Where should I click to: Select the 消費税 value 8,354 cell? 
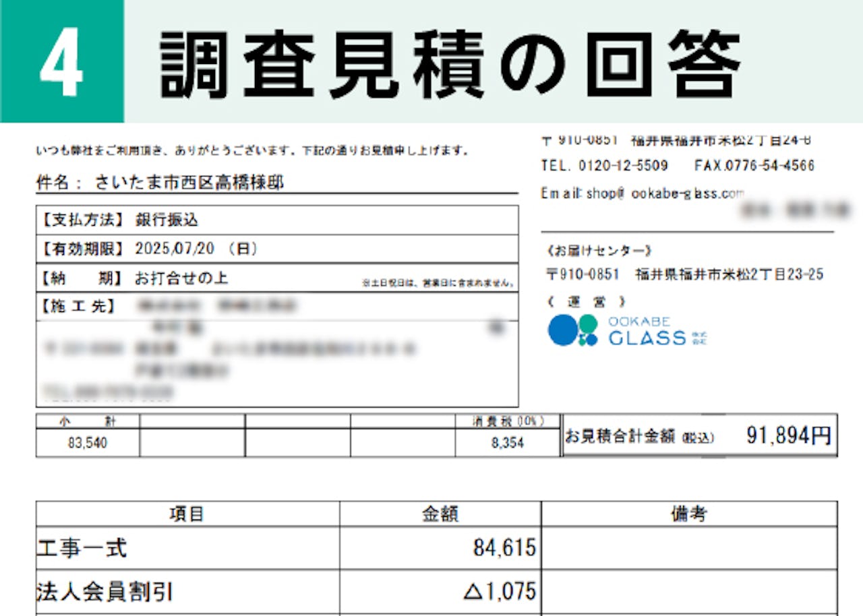click(507, 443)
